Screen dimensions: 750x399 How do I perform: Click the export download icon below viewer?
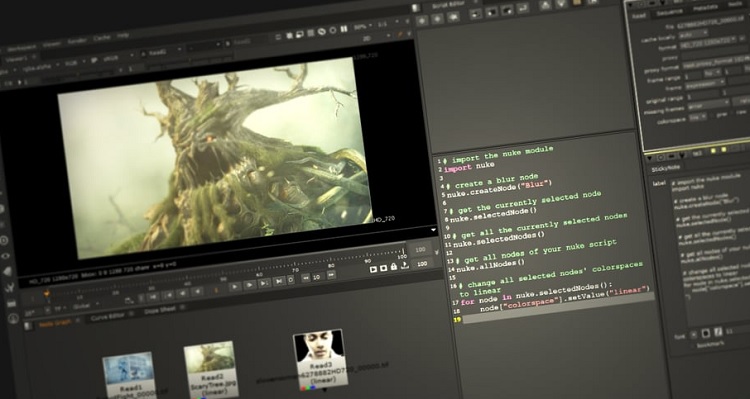point(405,265)
